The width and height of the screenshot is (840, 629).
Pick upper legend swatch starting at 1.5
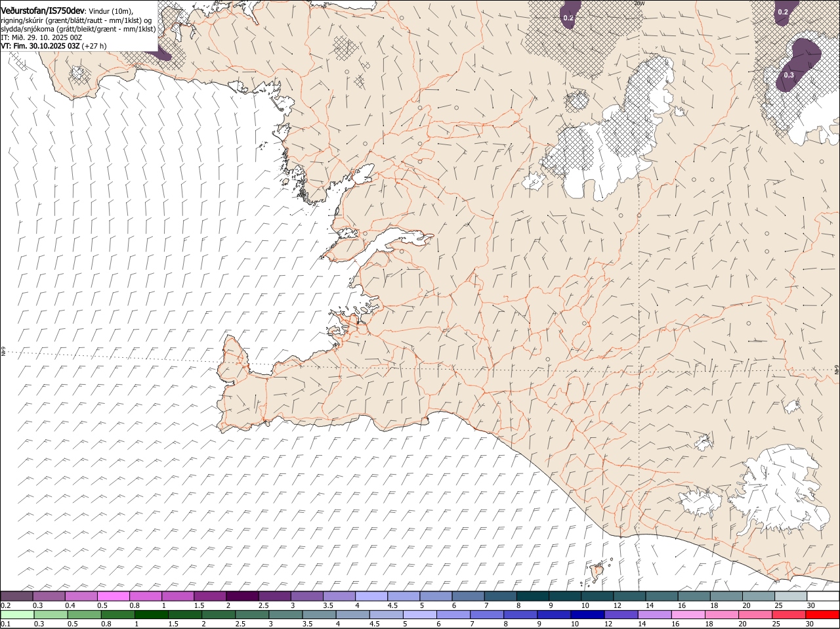pyautogui.click(x=210, y=596)
